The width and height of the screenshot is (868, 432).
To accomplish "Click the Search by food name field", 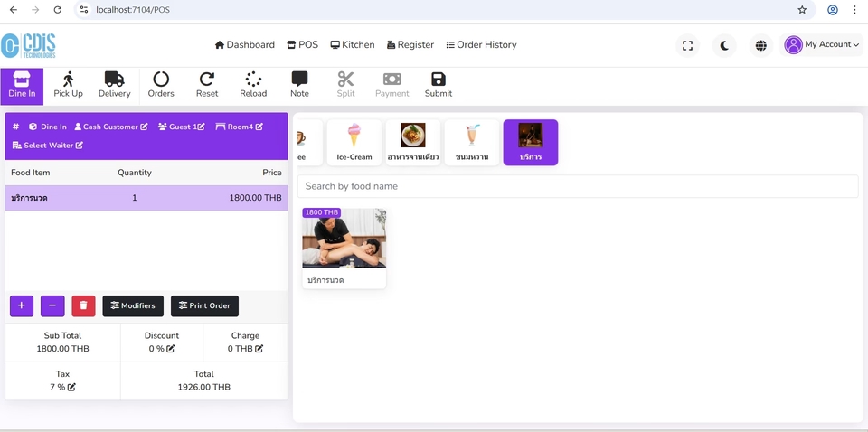I will [577, 186].
